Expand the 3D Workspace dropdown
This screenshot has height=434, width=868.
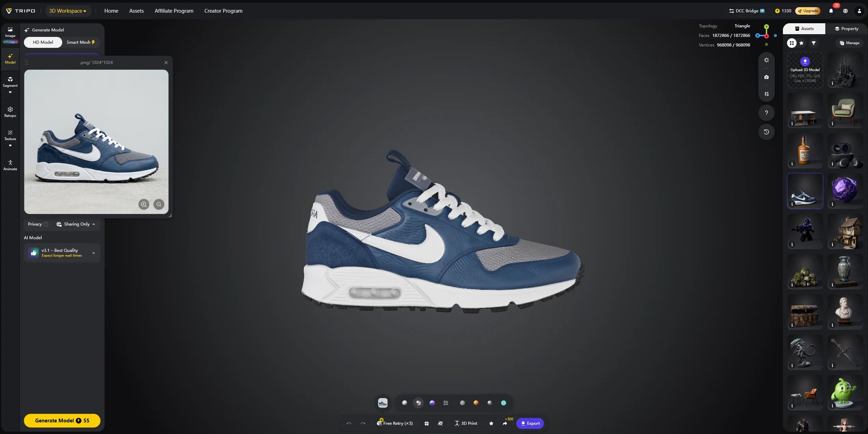point(68,11)
